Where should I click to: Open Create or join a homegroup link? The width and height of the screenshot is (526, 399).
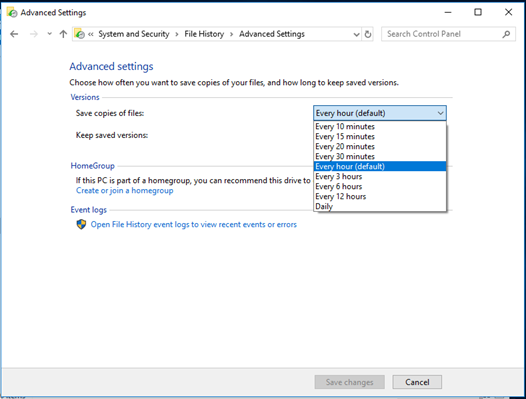(124, 191)
